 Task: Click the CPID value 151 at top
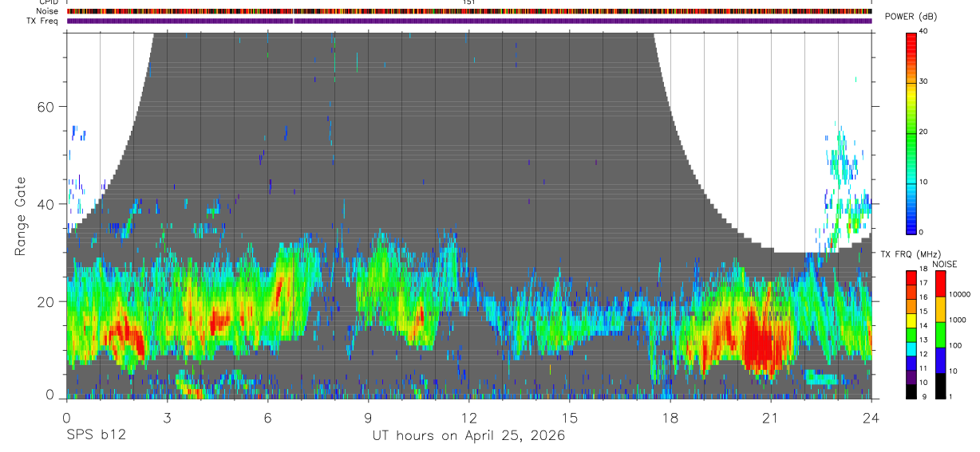(x=469, y=2)
